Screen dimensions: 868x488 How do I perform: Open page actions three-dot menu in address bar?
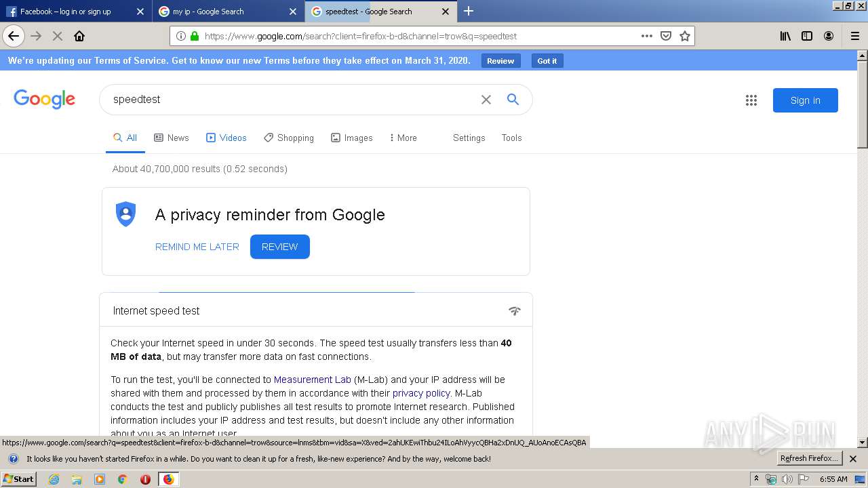(x=647, y=36)
